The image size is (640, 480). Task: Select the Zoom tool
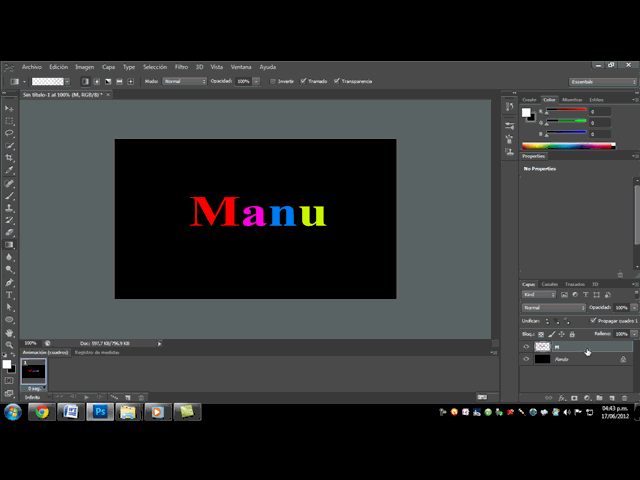tap(9, 345)
